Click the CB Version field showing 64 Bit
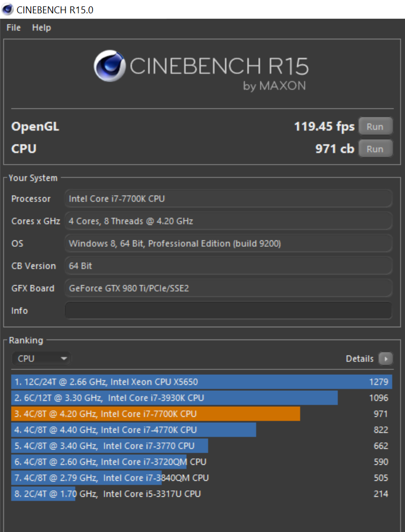 coord(228,265)
